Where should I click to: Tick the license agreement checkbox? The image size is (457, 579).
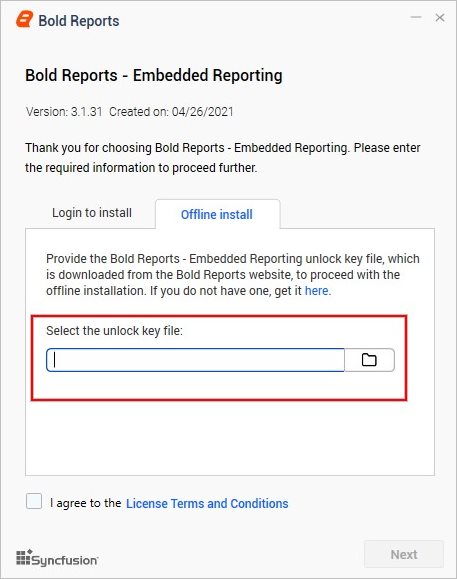click(34, 501)
